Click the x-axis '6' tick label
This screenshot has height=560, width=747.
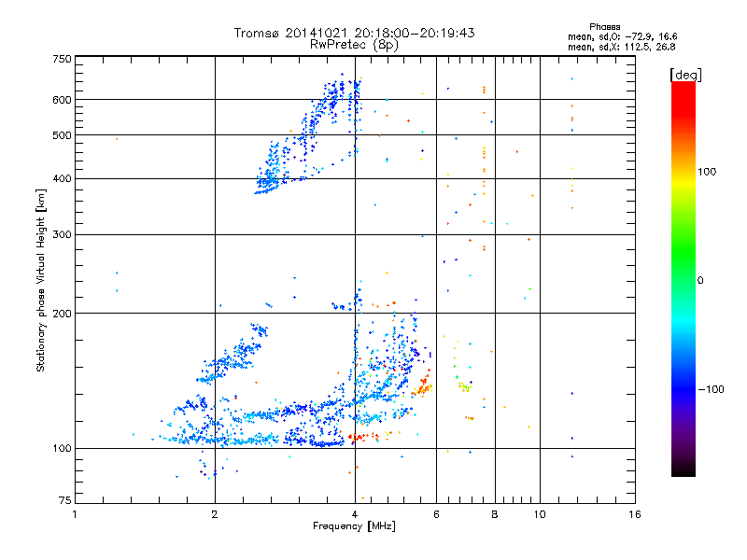pyautogui.click(x=436, y=514)
